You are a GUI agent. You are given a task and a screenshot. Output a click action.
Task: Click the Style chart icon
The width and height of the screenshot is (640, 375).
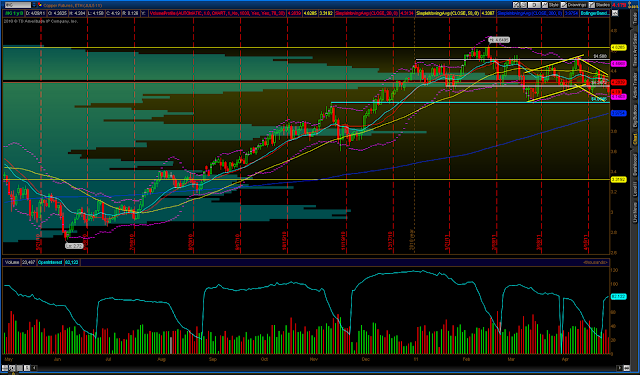point(545,5)
